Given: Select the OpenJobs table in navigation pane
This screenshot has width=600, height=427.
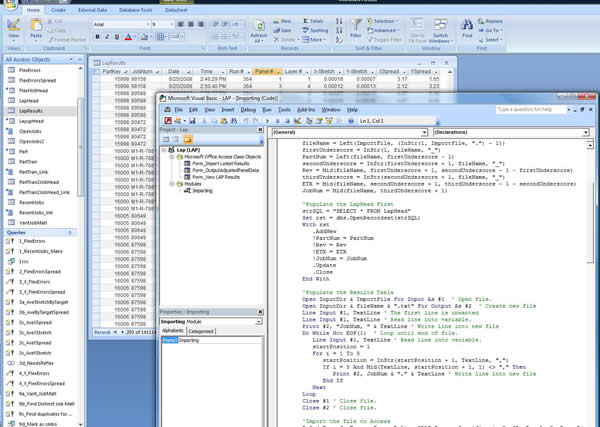Looking at the screenshot, I should coord(30,131).
